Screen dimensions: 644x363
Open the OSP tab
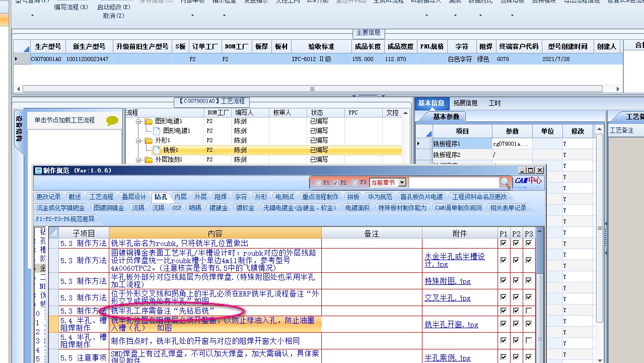point(177,208)
